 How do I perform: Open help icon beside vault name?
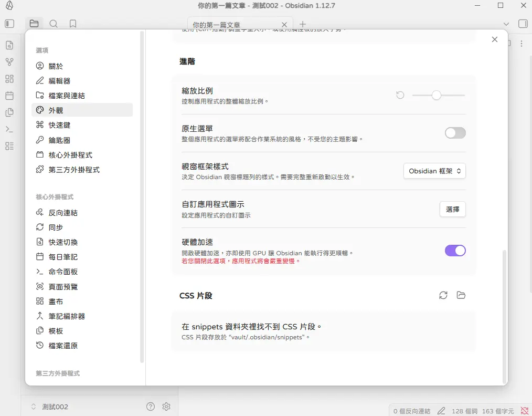(151, 407)
